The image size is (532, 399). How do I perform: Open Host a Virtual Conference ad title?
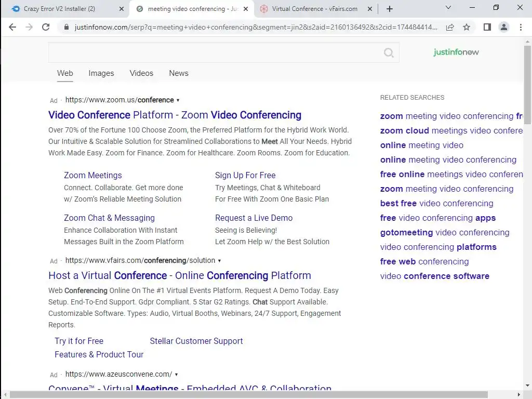(179, 275)
